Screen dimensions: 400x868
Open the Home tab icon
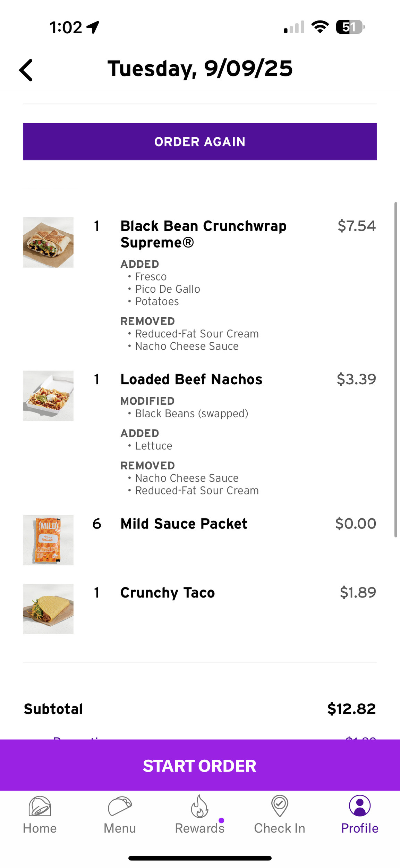pos(40,806)
